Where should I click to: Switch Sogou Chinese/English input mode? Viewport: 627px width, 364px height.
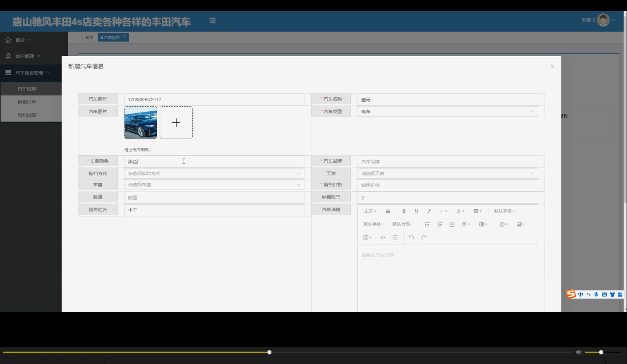click(x=581, y=295)
